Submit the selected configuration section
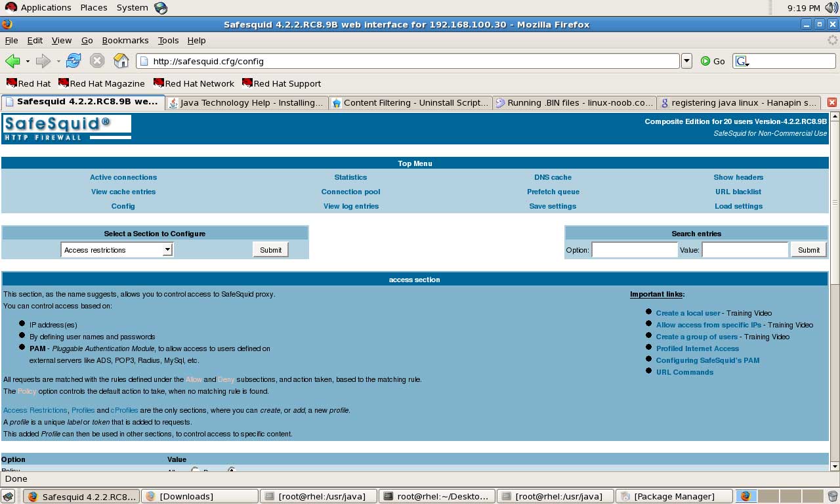The height and width of the screenshot is (504, 840). tap(270, 249)
